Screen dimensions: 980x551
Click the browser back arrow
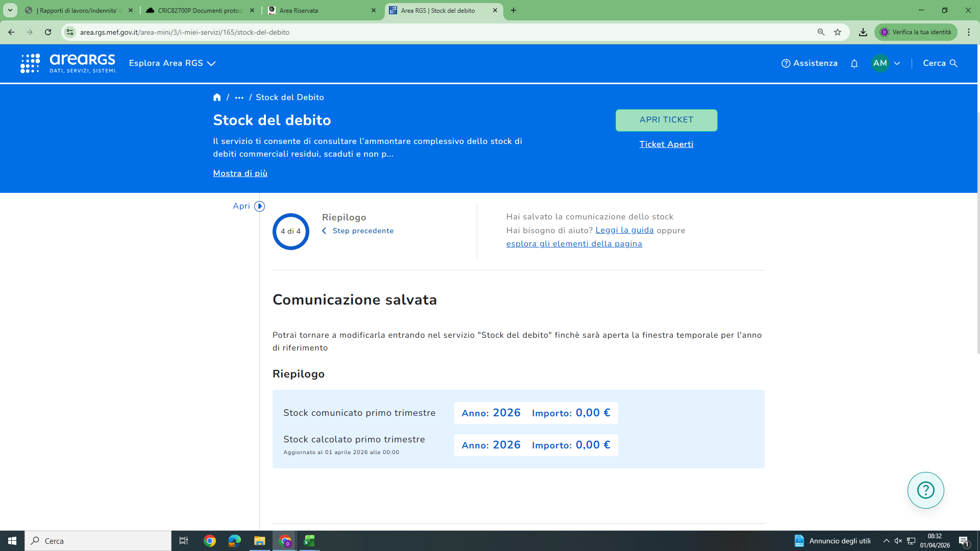coord(11,32)
